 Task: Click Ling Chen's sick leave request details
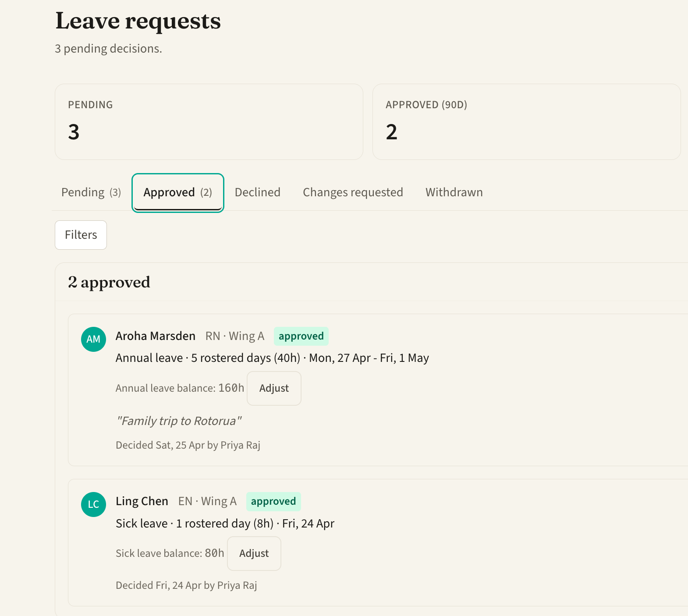(225, 524)
